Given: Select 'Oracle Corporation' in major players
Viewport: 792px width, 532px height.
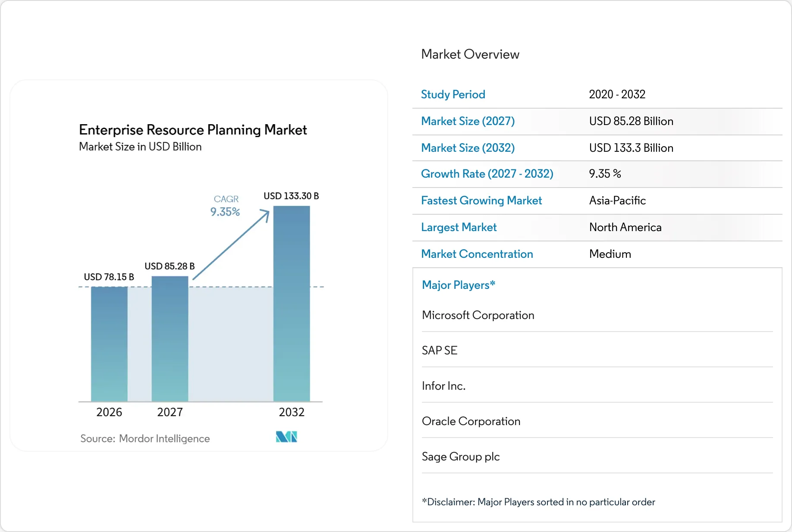Looking at the screenshot, I should (x=471, y=421).
